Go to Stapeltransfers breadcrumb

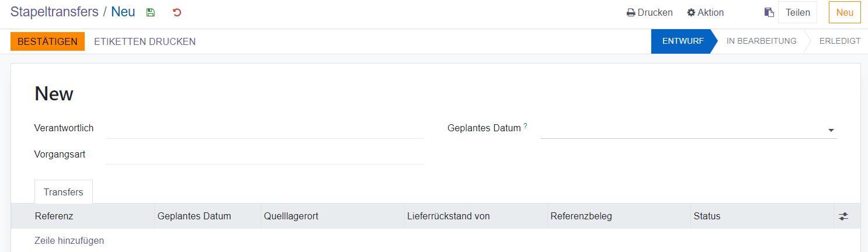(x=54, y=12)
